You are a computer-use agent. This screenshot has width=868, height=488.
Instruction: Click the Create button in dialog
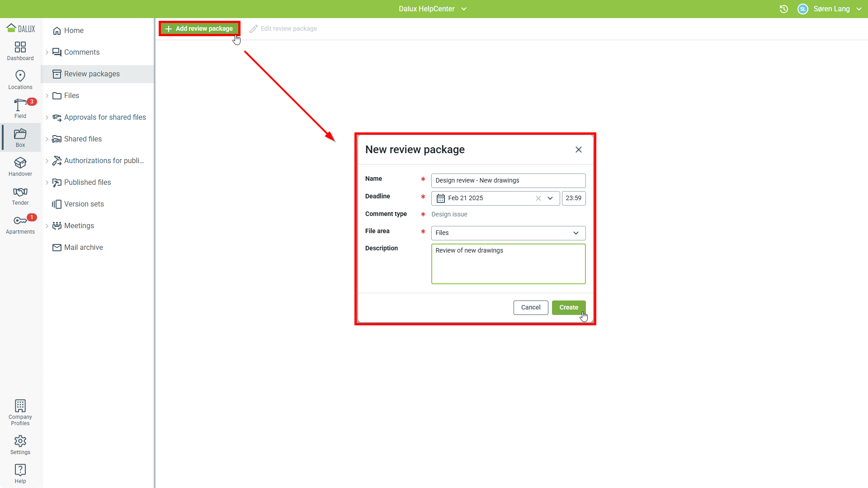click(x=568, y=308)
